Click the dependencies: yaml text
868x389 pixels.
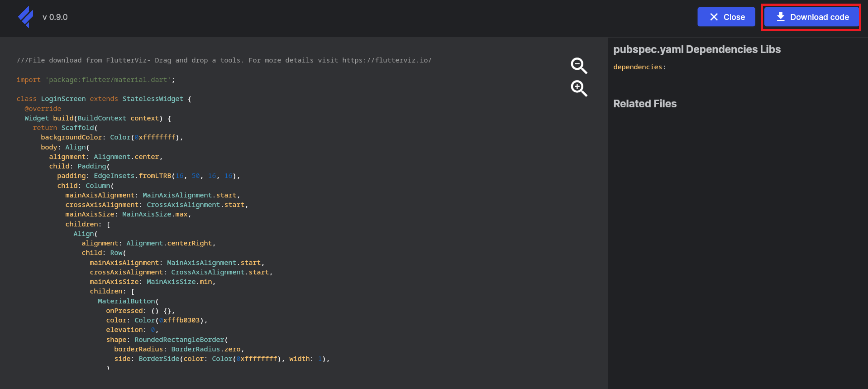click(639, 67)
